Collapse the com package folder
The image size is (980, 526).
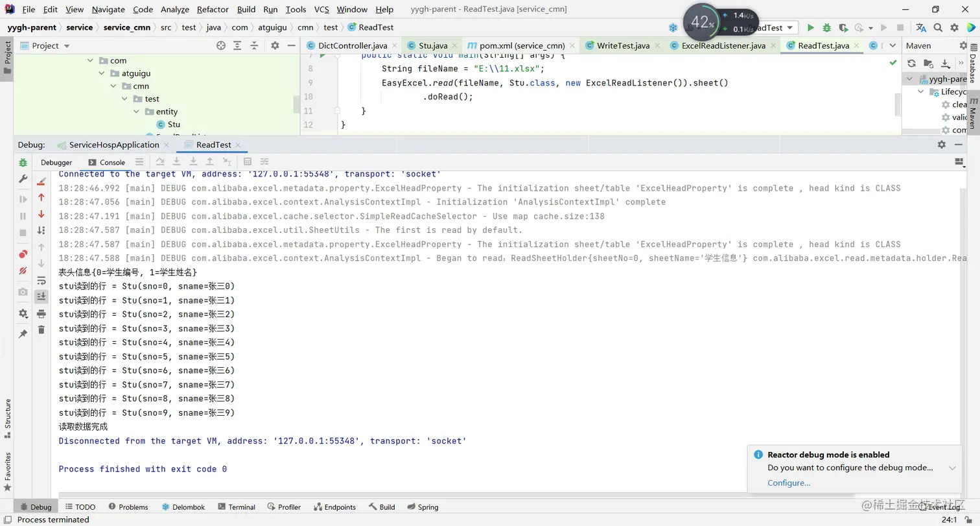pyautogui.click(x=90, y=60)
